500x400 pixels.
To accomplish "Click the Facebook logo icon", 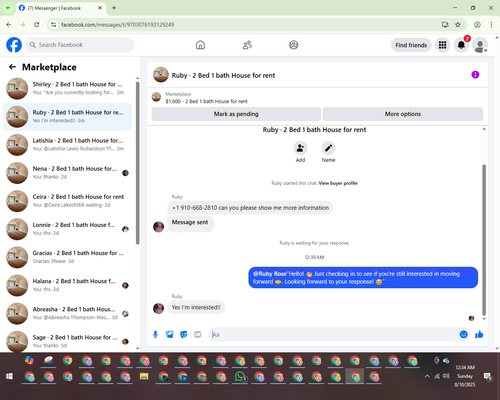I will coord(14,45).
